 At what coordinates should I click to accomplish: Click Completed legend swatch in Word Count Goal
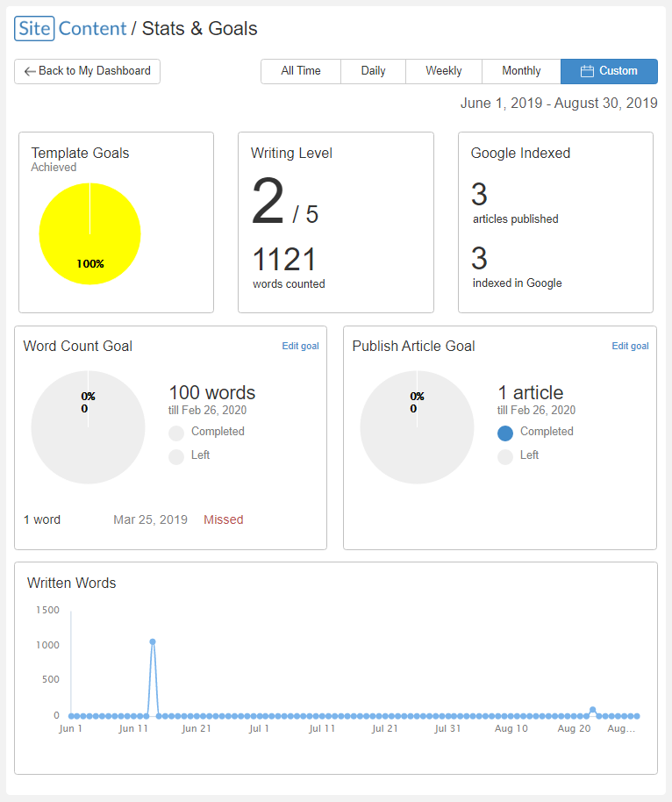click(x=176, y=433)
